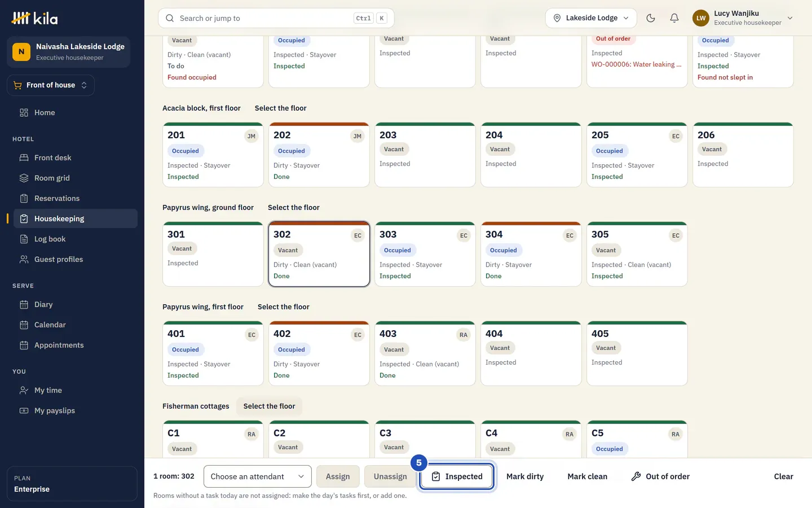Click the Log book icon

pyautogui.click(x=24, y=239)
